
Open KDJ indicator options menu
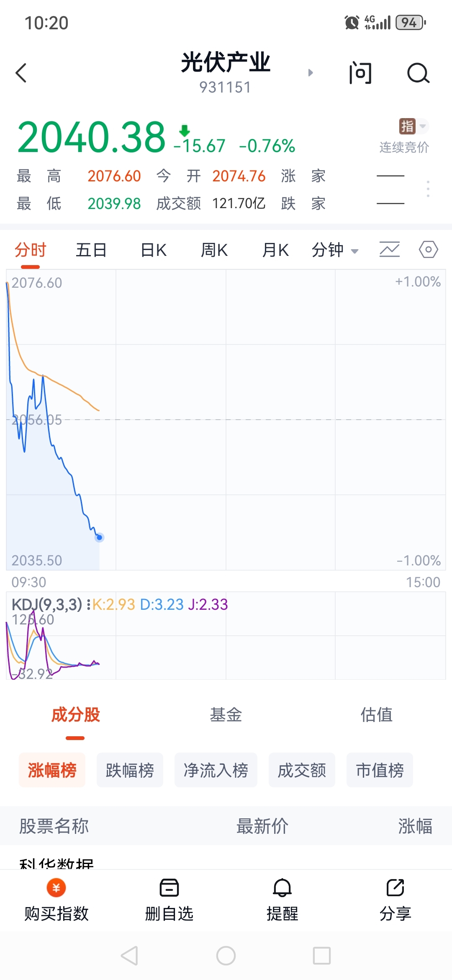coord(88,604)
